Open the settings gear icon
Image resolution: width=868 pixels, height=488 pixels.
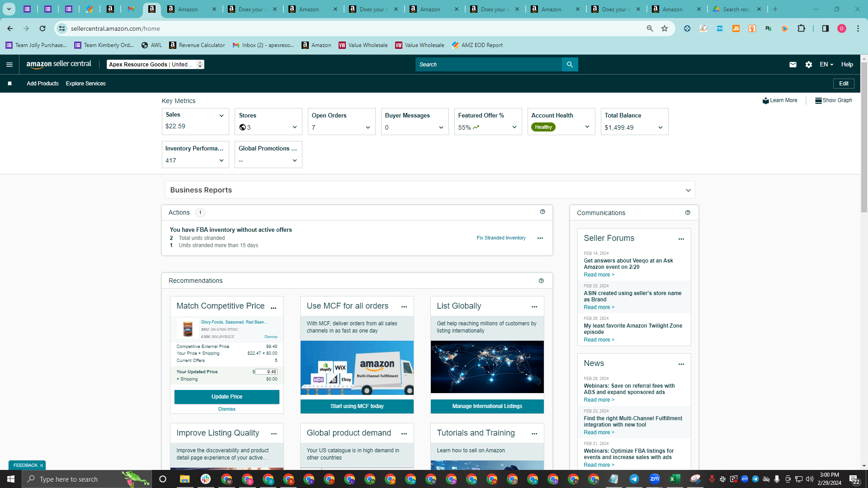click(x=809, y=65)
